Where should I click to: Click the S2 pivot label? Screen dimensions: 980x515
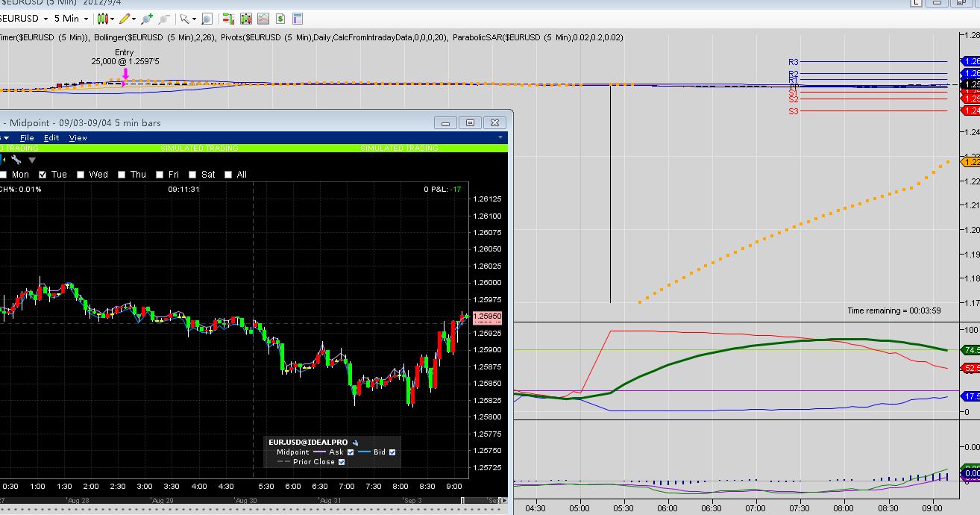pyautogui.click(x=793, y=99)
